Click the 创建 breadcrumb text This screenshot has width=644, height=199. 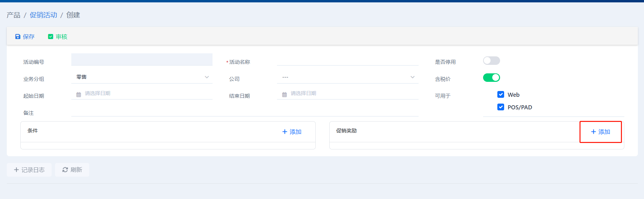(x=73, y=15)
